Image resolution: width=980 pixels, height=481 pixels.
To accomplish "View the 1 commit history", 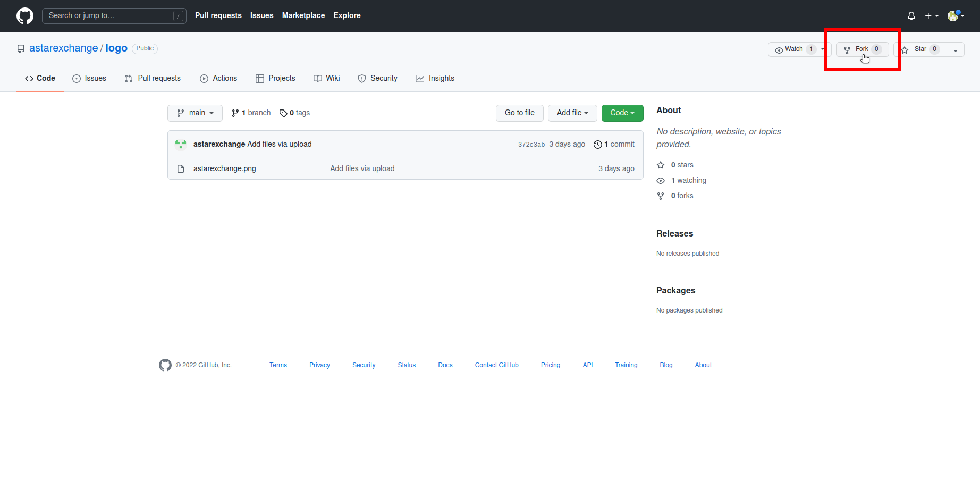I will pyautogui.click(x=614, y=144).
